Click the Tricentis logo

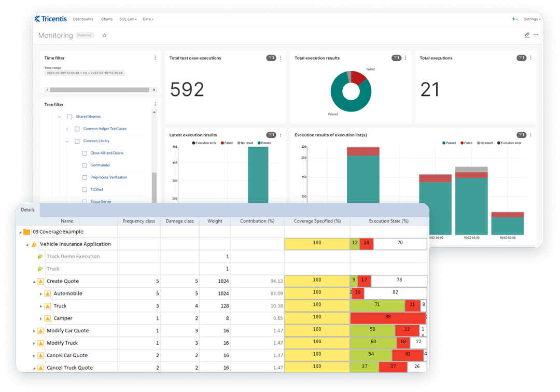[x=50, y=19]
